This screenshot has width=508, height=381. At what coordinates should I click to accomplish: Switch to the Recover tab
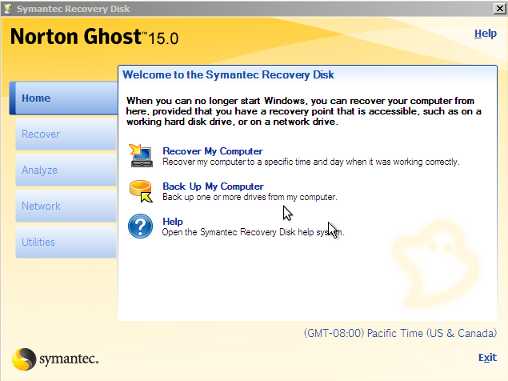tap(66, 134)
